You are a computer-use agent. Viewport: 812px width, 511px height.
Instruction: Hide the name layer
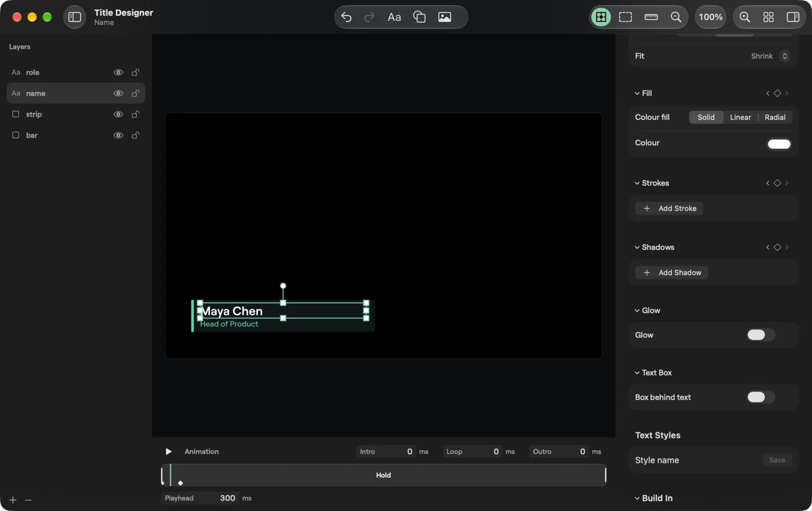[x=118, y=93]
